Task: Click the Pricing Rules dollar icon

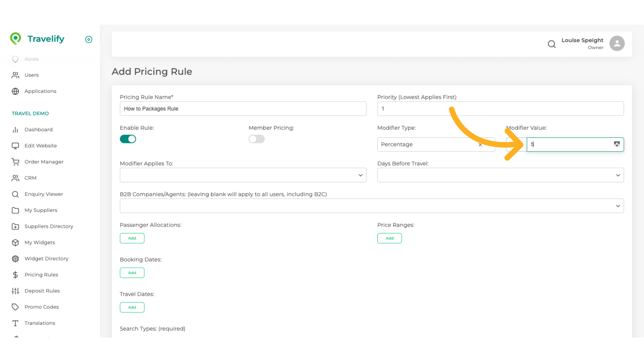Action: pos(15,275)
